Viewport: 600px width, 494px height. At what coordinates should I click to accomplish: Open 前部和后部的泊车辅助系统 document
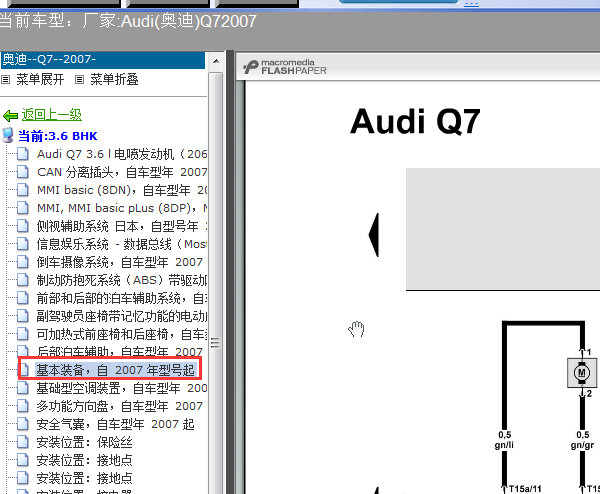click(122, 298)
